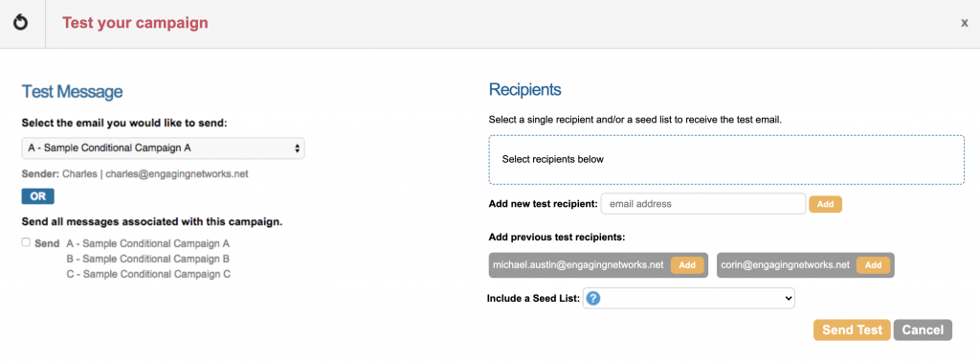The image size is (980, 364).
Task: Add michael.austin@engagingnetworks.net as recipient
Action: (x=687, y=265)
